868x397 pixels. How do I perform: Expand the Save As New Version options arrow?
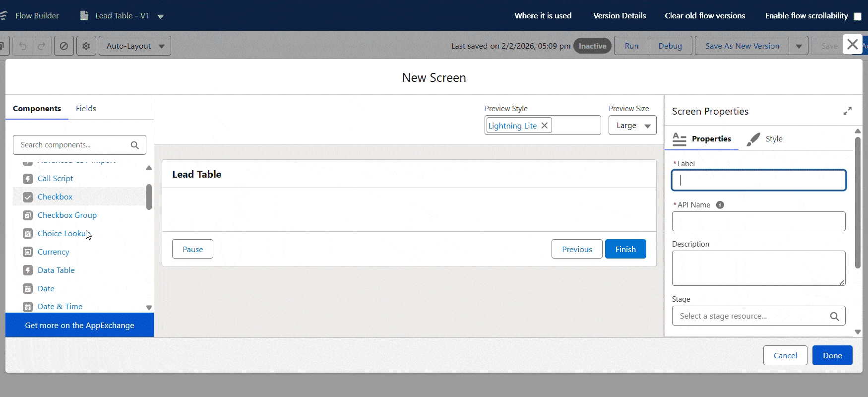pyautogui.click(x=799, y=46)
